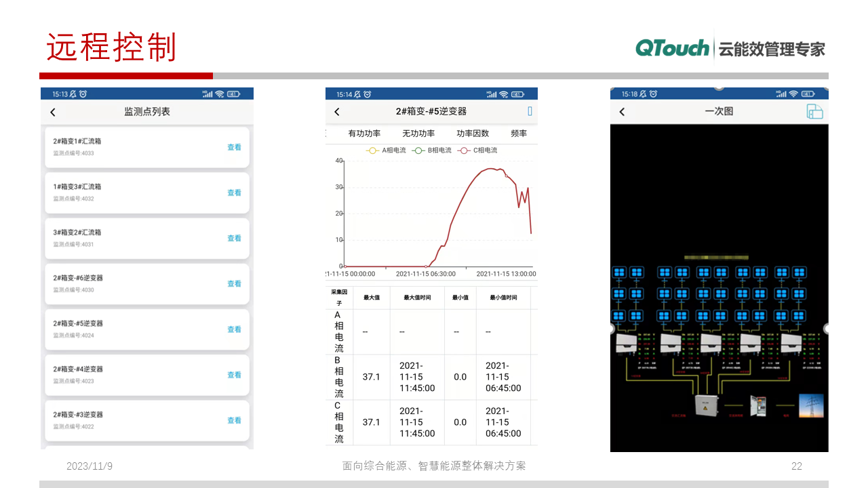Tap back arrow in 2#箱变-#5逆变器 screen
The height and width of the screenshot is (488, 868).
(x=337, y=112)
